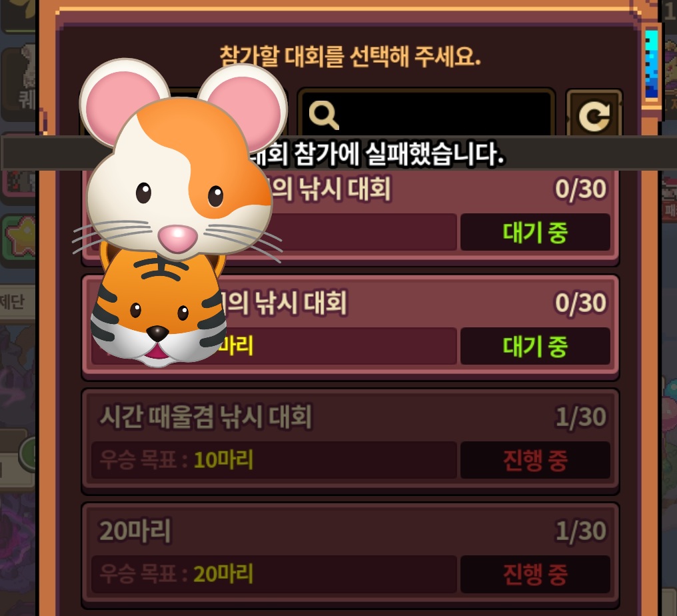Select the 20마리 contest entry title
The height and width of the screenshot is (616, 677).
(135, 531)
